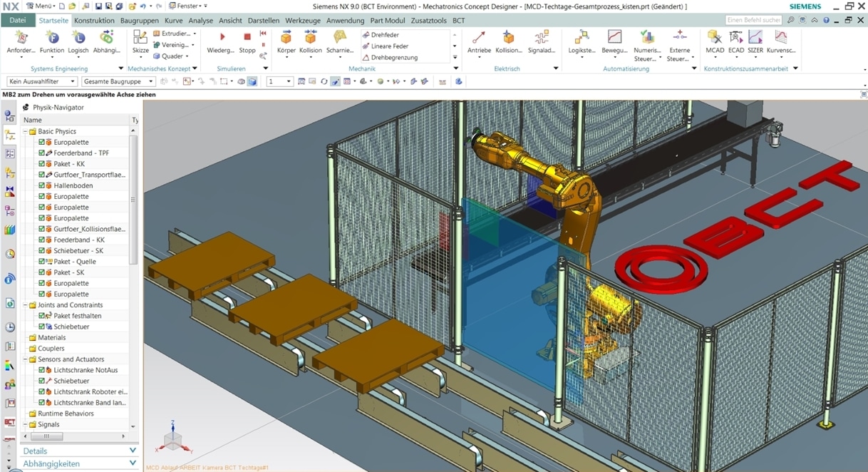Add a Kollisionssensor in Elektrisch group
Screen dimensions: 868x472
tap(509, 42)
